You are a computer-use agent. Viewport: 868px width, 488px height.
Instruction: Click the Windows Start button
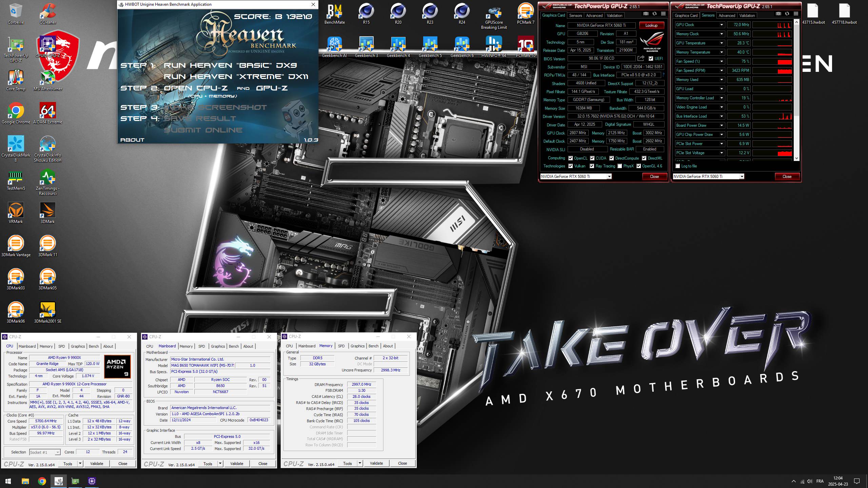[x=8, y=481]
